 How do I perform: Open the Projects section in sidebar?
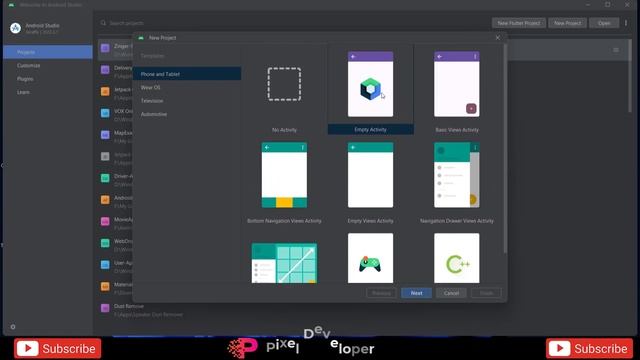point(48,52)
